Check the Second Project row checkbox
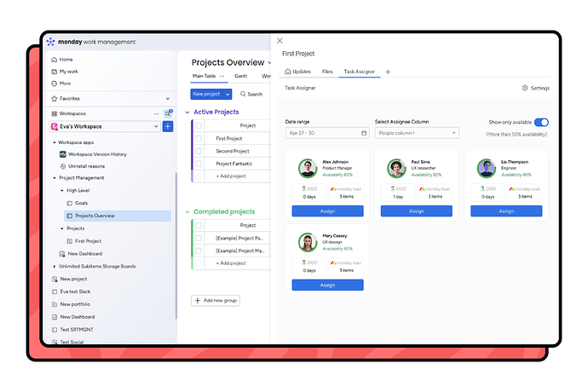The image size is (588, 392). [x=199, y=151]
